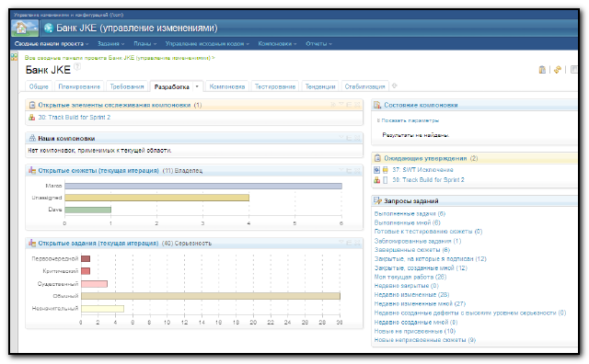Viewport: 589px width, 364px height.
Task: Click the Marco bar in the stories chart
Action: coord(203,186)
